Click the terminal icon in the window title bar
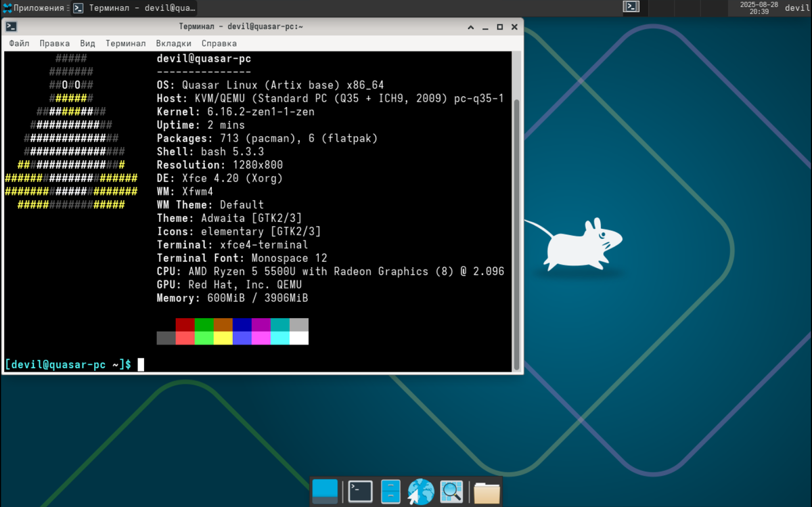Image resolution: width=812 pixels, height=507 pixels. [x=10, y=26]
